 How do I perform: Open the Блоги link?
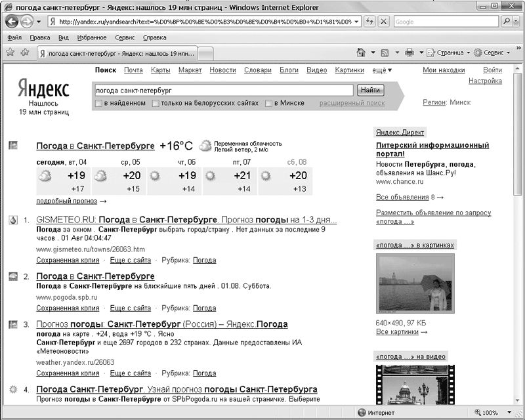point(289,70)
